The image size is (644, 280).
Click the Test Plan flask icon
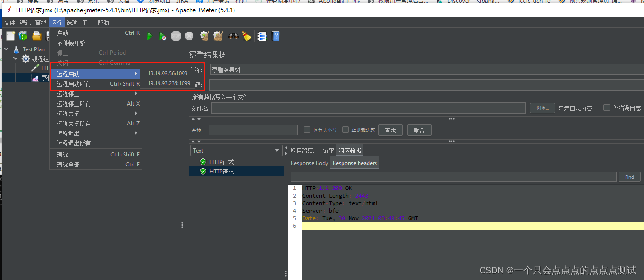[17, 49]
